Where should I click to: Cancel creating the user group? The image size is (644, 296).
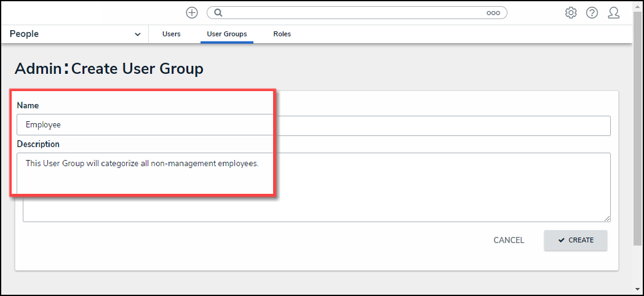[x=509, y=240]
